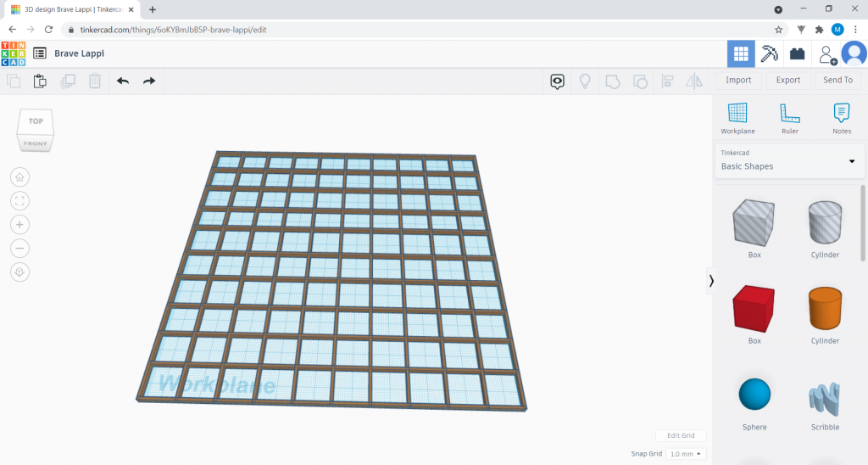Zoom in with the plus button
The width and height of the screenshot is (868, 465).
(20, 225)
